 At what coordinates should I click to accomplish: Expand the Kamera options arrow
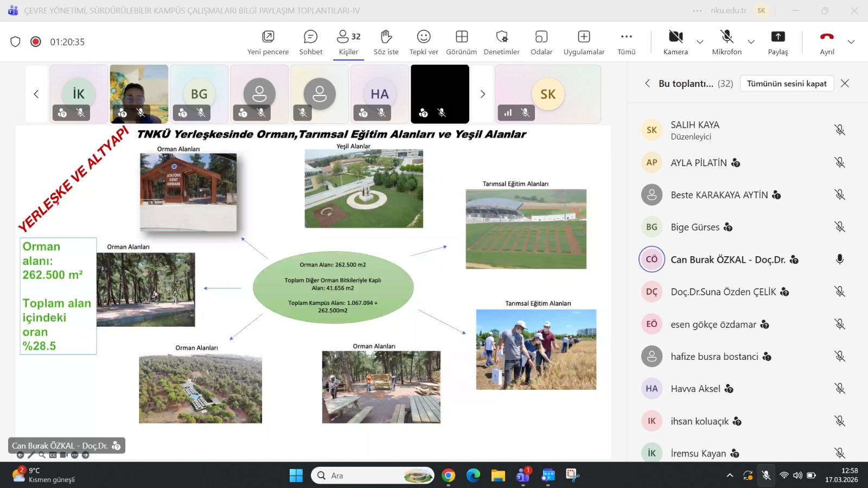(x=700, y=42)
